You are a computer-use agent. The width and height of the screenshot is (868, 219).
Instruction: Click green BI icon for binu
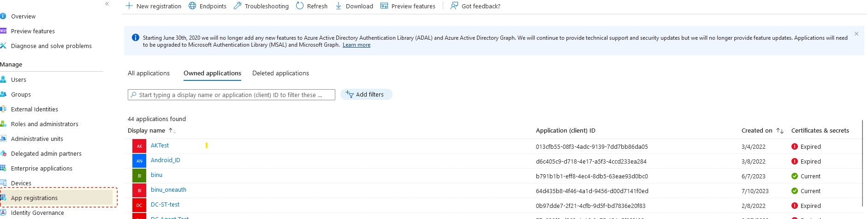point(139,176)
